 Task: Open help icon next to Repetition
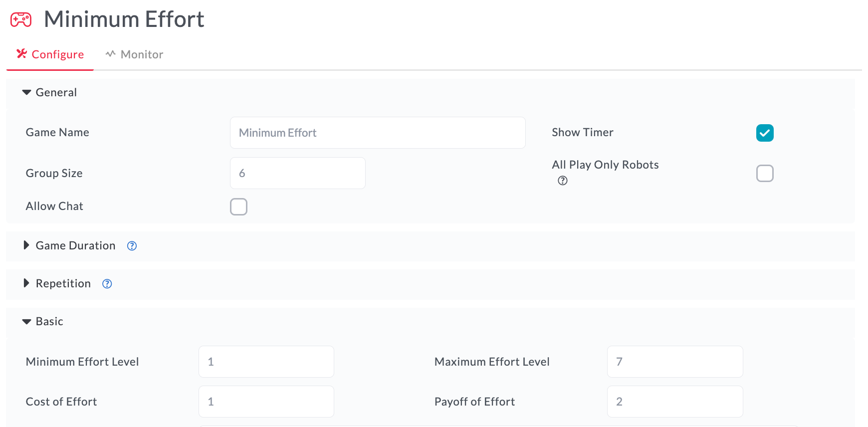tap(107, 284)
